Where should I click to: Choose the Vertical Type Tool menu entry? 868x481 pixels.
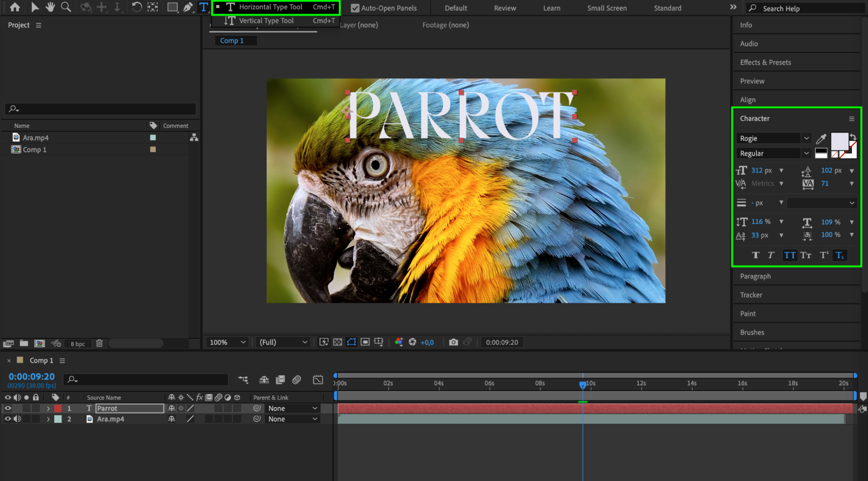[266, 20]
